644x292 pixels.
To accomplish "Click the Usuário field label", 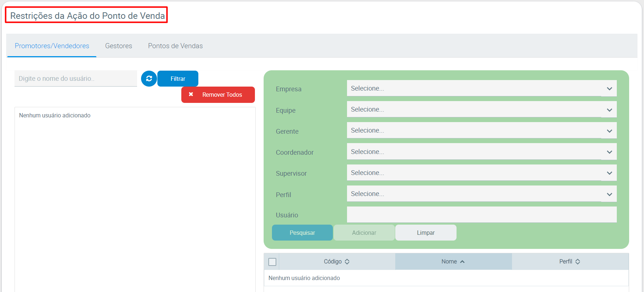I will [x=287, y=215].
